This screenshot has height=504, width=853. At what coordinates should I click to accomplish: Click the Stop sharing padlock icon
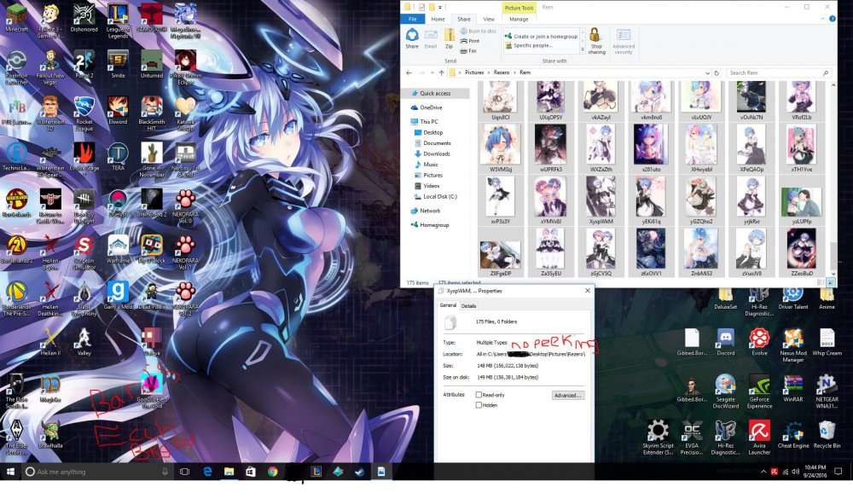(x=596, y=41)
